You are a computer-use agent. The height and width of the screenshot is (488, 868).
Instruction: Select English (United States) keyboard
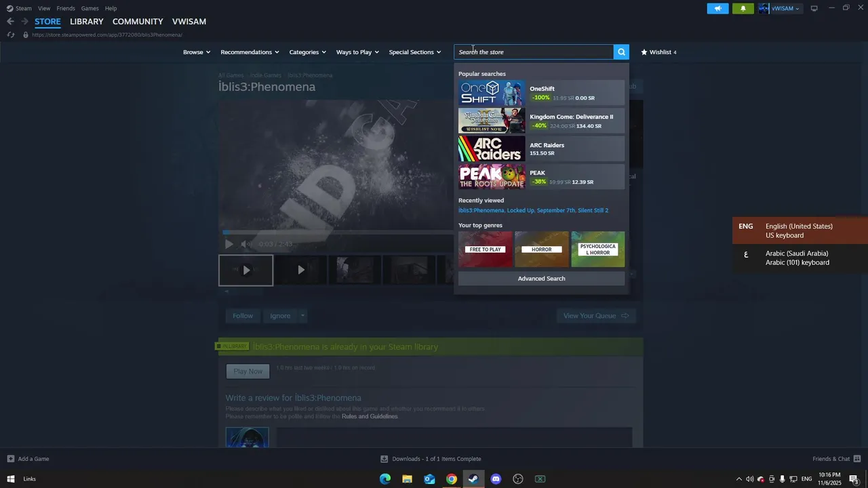click(x=800, y=230)
